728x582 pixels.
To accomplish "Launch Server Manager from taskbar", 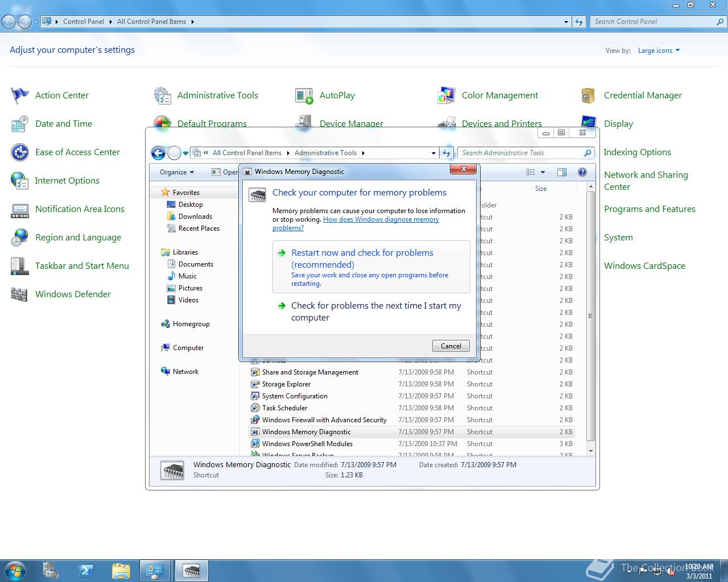I will point(51,571).
